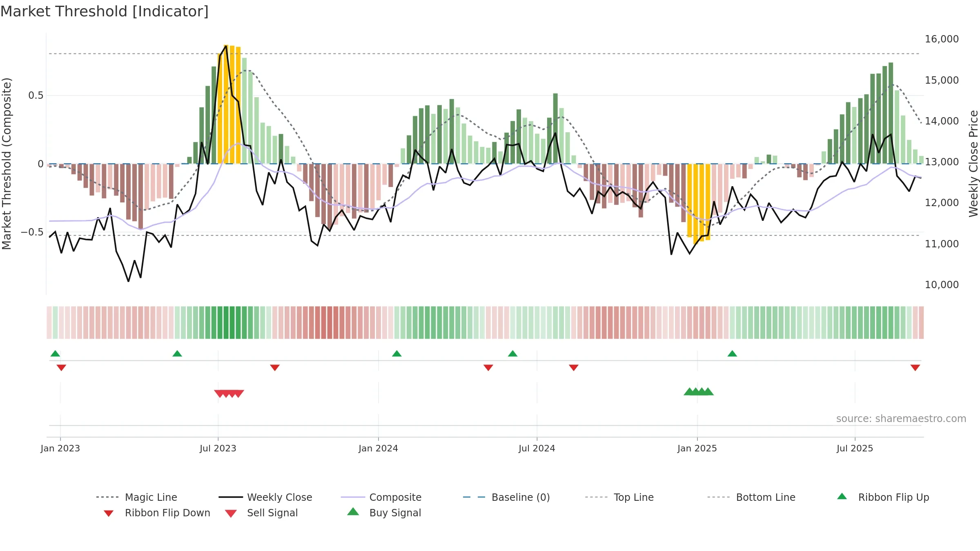Click the red flip-down triangle near Sep 2023
Viewport: 980px width, 551px height.
(x=275, y=368)
